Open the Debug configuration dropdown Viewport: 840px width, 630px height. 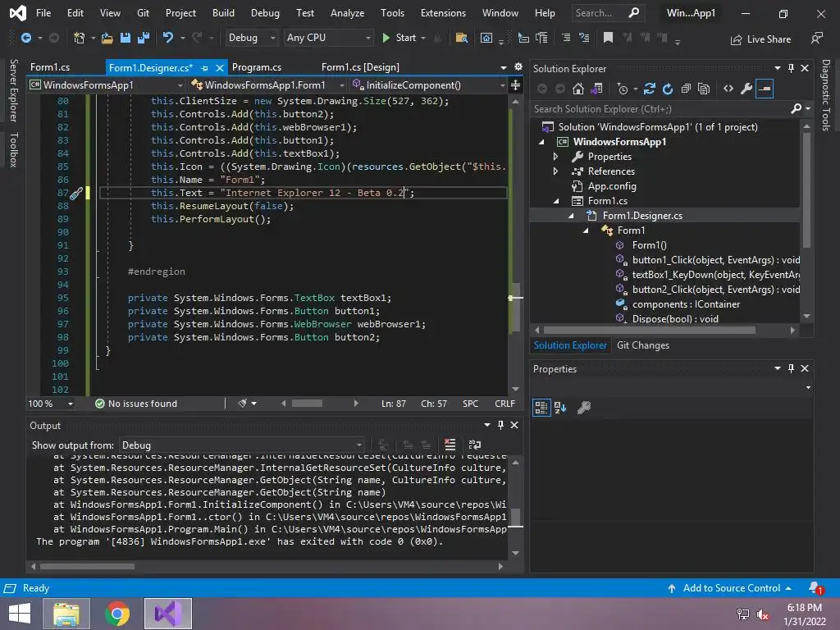pos(252,38)
